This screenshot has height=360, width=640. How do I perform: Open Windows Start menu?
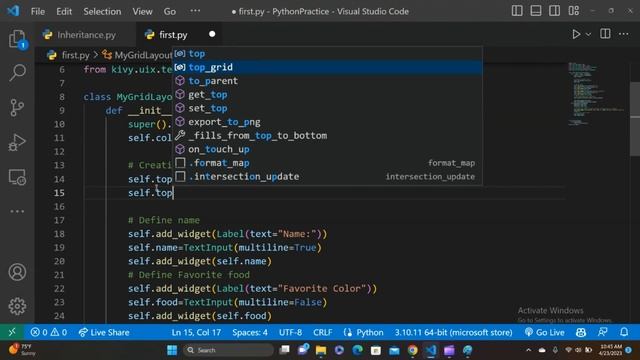(172, 350)
